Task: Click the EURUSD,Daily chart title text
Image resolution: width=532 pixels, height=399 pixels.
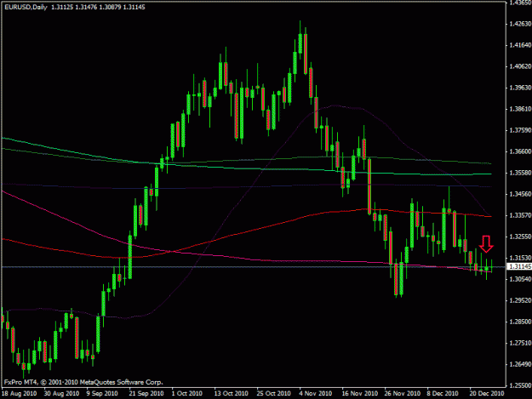Action: 26,7
